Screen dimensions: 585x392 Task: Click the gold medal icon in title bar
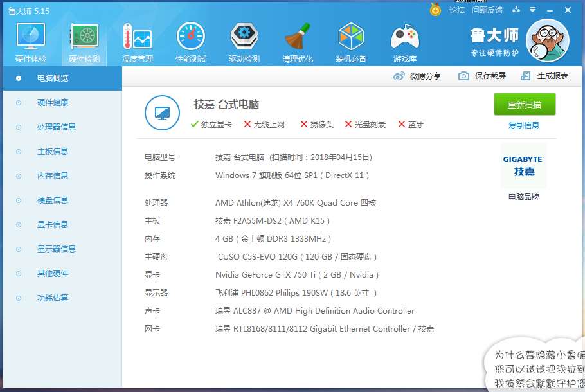[435, 10]
